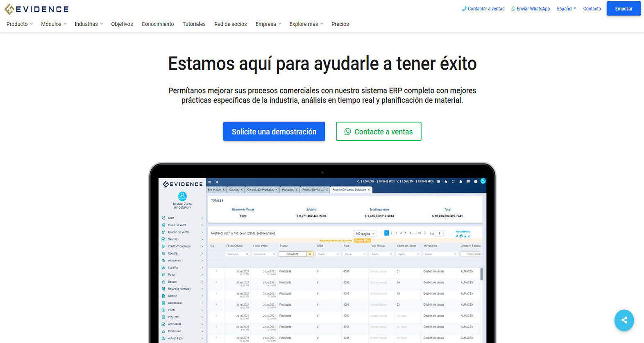Click the next-page arrow in demo pagination
The image size is (644, 343).
[425, 233]
